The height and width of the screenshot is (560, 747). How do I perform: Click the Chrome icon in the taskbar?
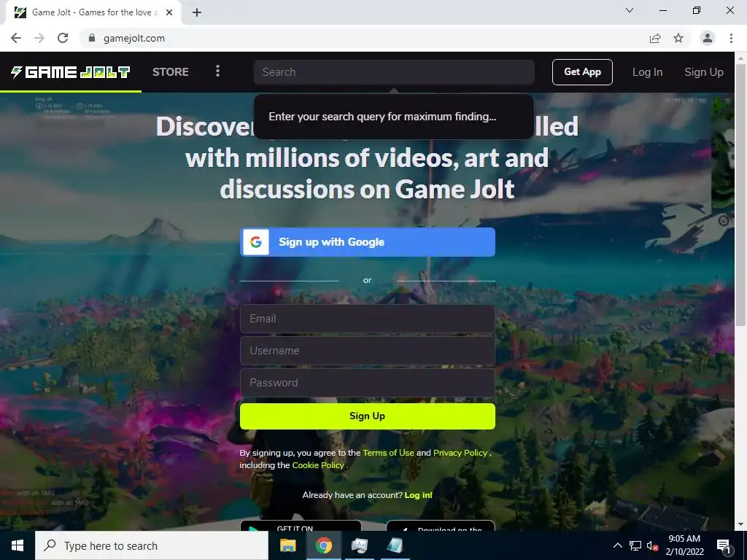pos(323,545)
